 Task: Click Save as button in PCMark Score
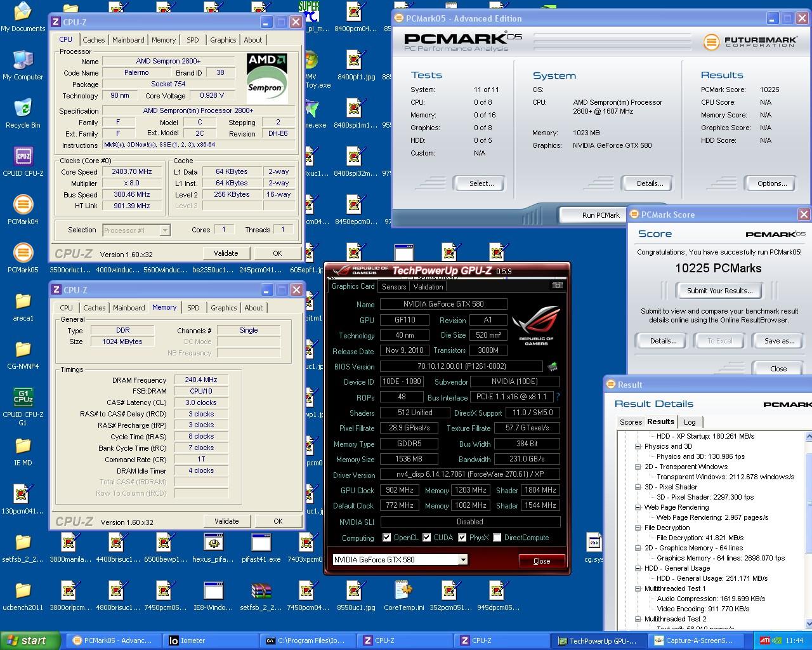tap(780, 341)
